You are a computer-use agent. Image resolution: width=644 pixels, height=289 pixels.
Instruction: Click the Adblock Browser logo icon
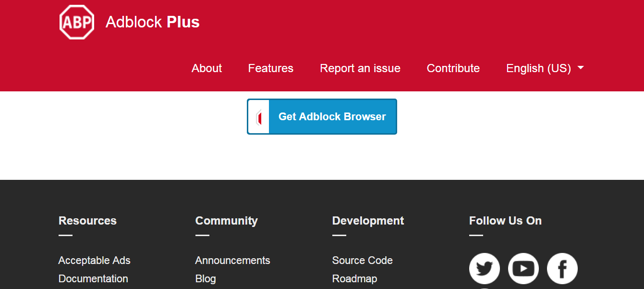coord(259,117)
